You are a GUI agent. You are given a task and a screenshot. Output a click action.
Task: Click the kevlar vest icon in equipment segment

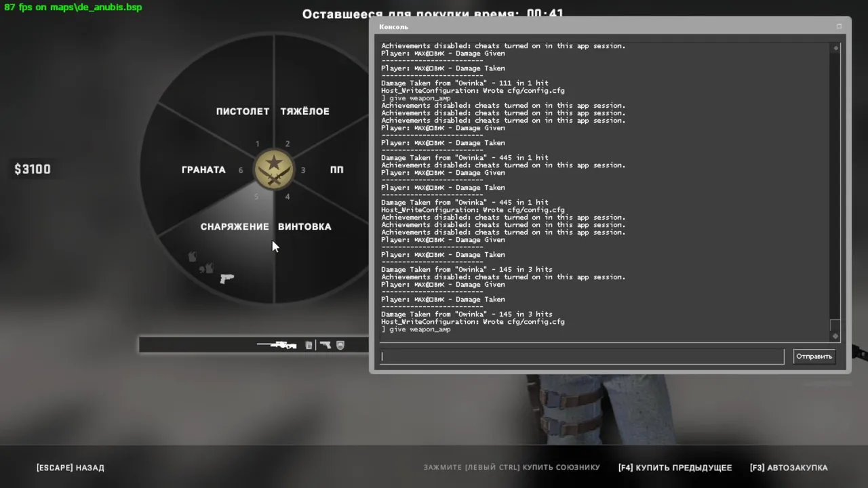point(193,256)
